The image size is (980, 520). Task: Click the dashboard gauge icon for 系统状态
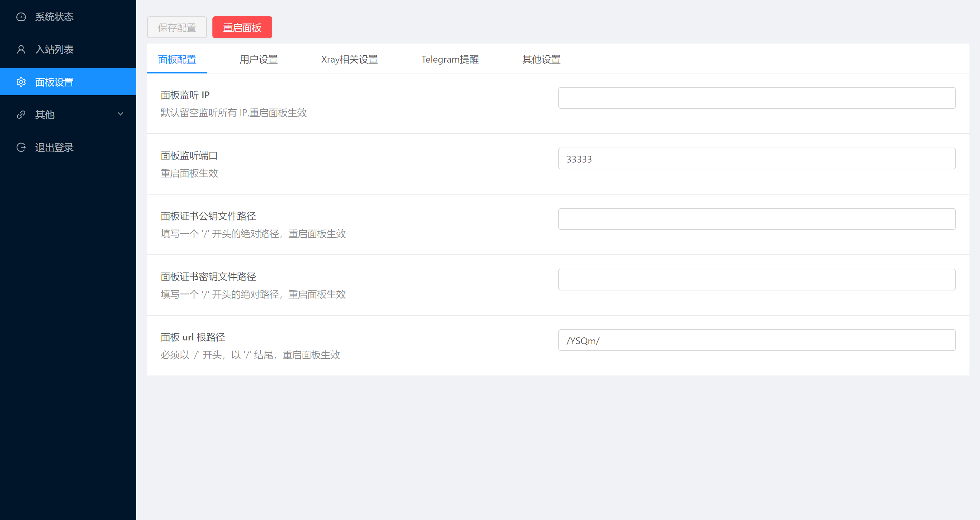click(x=21, y=17)
